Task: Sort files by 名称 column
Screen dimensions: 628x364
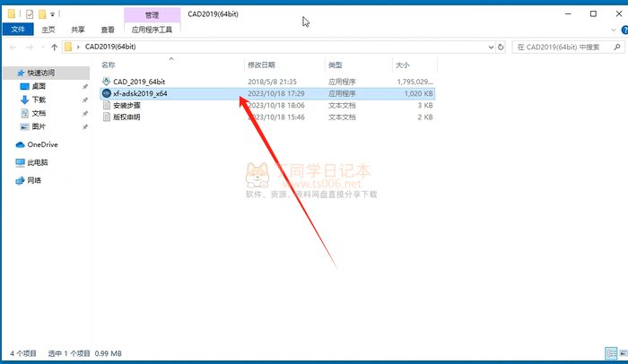Action: (x=109, y=65)
